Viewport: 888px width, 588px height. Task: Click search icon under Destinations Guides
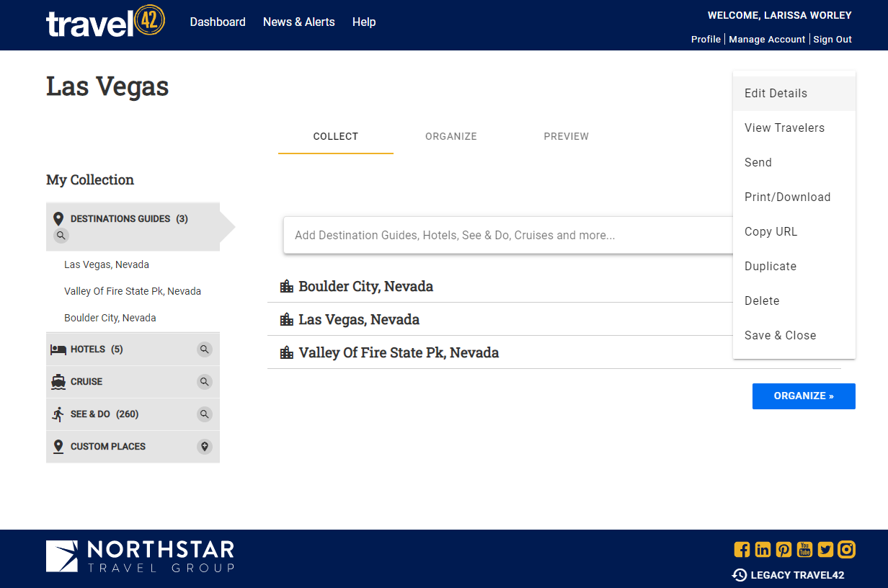click(x=61, y=235)
